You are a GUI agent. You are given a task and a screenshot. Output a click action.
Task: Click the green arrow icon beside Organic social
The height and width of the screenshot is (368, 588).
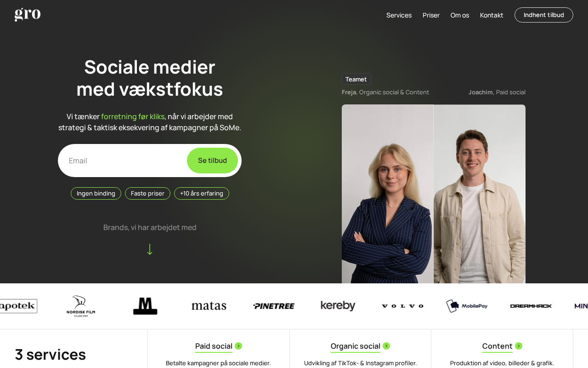(386, 346)
